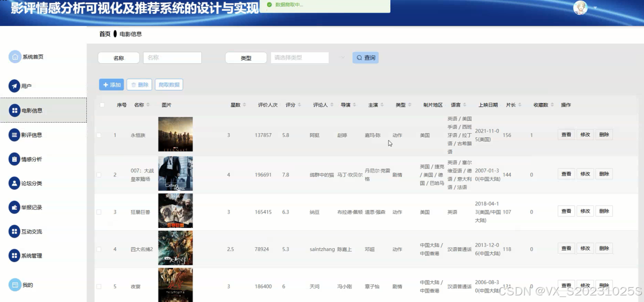
Task: Sort table by 导演 column arrows
Action: [x=355, y=105]
